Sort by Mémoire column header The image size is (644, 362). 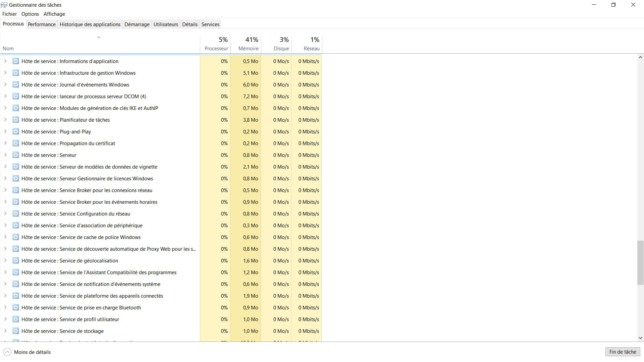click(x=246, y=44)
